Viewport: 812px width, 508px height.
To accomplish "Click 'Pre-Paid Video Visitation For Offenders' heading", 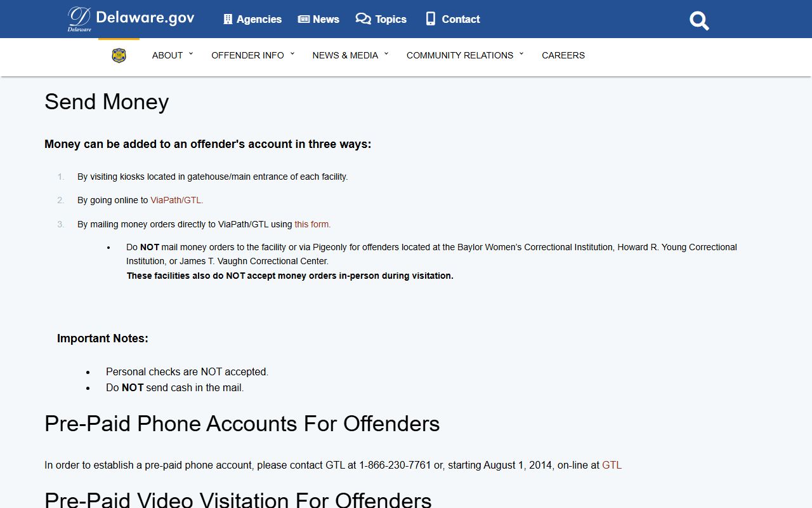I will pyautogui.click(x=238, y=500).
